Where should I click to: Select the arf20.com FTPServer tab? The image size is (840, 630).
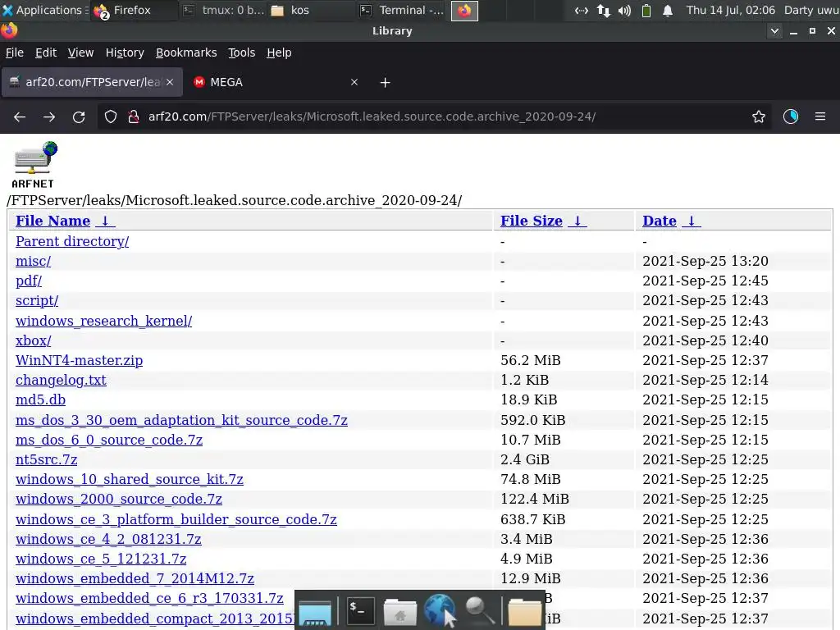92,82
